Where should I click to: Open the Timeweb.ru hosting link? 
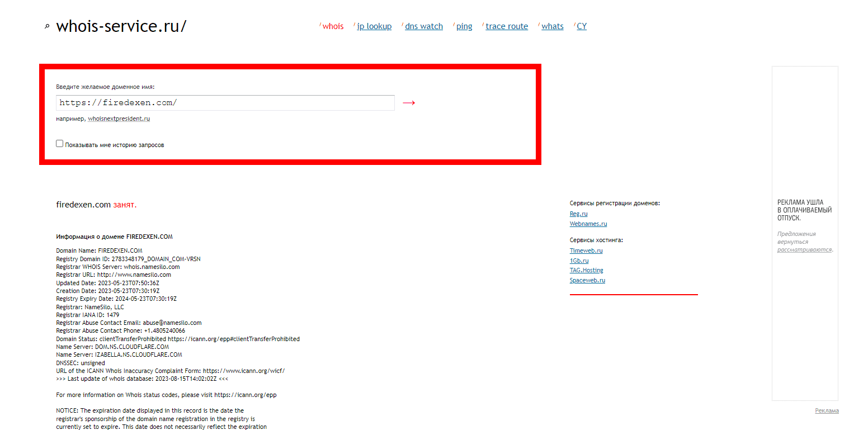[x=586, y=251]
